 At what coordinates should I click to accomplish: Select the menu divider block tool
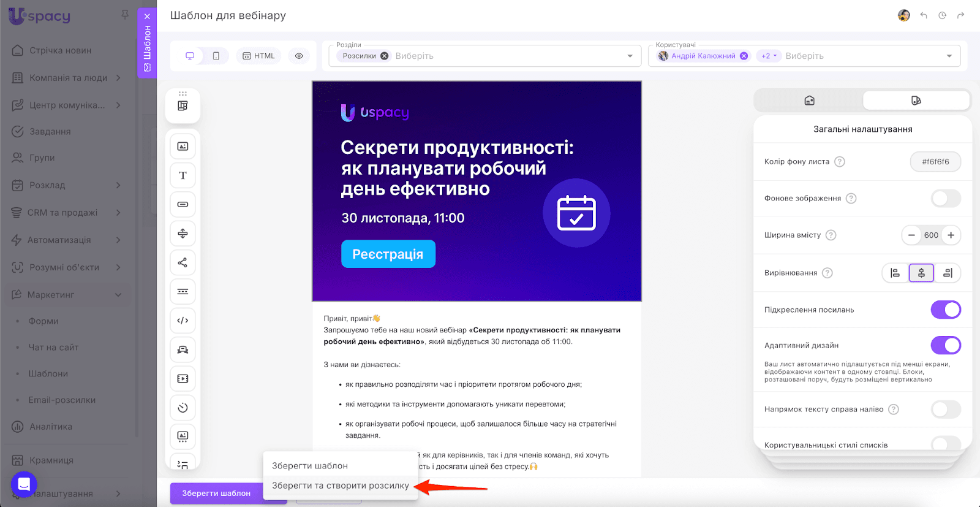183,291
